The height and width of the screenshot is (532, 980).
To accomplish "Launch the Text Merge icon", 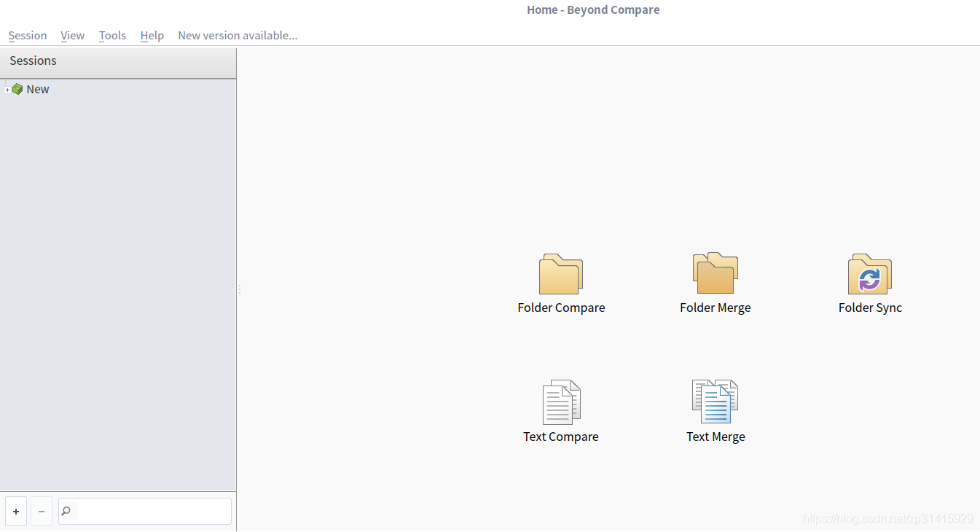I will [716, 402].
